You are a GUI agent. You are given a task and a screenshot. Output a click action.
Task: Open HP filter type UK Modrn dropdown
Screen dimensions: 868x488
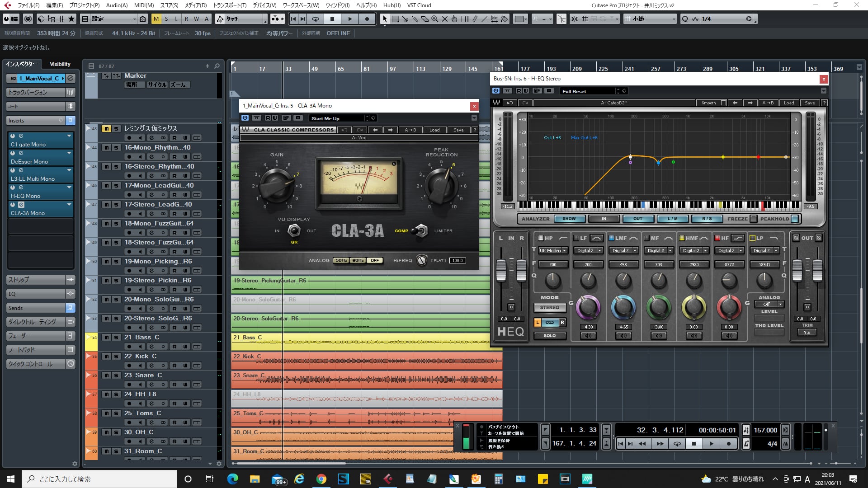click(552, 250)
